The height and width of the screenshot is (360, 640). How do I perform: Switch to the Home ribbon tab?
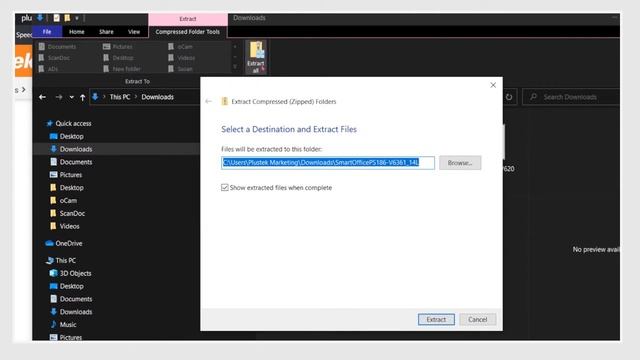click(x=76, y=31)
